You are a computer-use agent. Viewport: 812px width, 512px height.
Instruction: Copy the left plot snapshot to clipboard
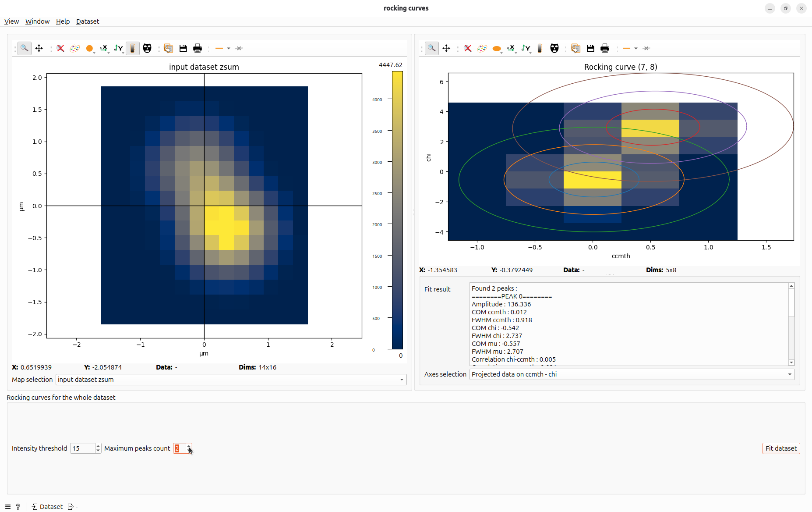click(x=169, y=48)
